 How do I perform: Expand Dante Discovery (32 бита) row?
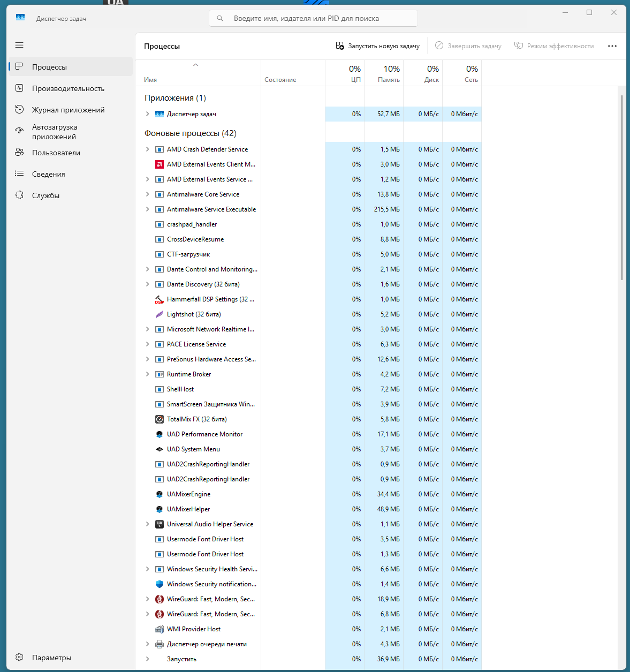point(148,284)
